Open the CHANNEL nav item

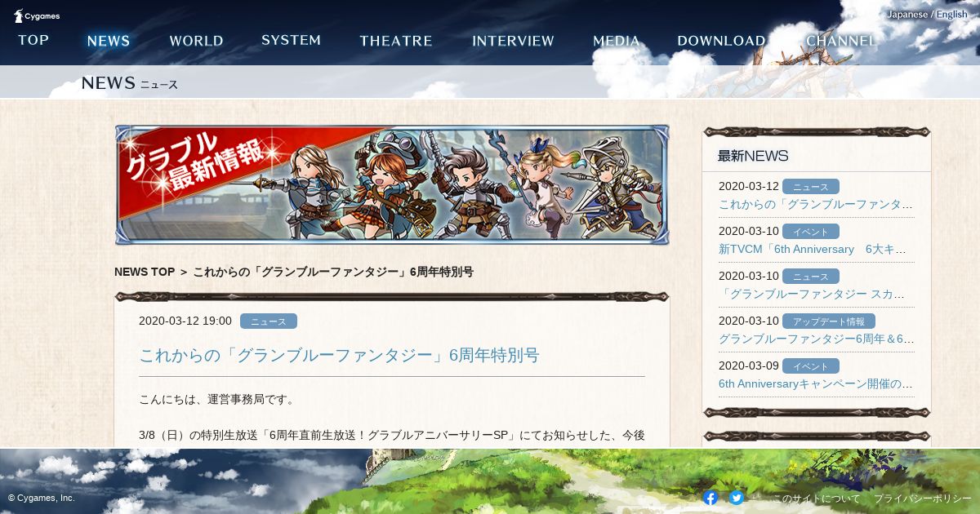point(840,41)
